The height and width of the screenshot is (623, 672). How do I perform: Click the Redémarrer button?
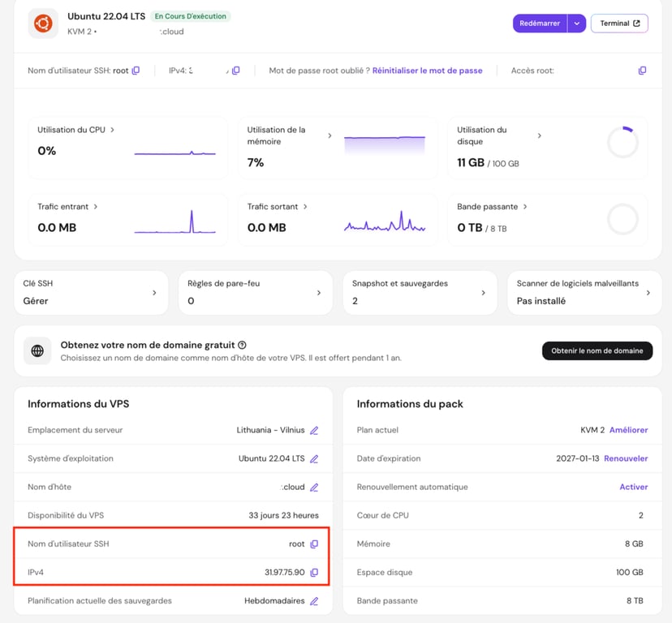(540, 24)
